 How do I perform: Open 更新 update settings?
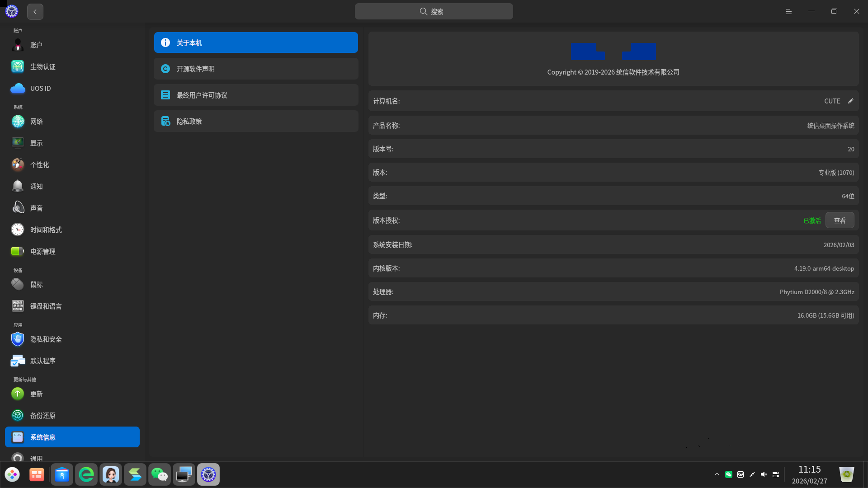[36, 394]
